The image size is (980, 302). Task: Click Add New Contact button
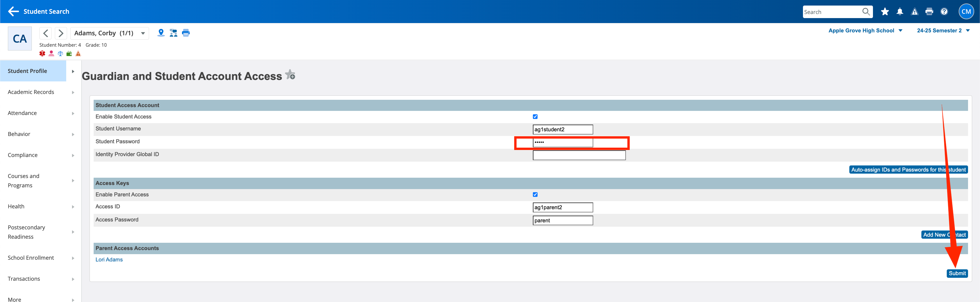[x=944, y=235]
